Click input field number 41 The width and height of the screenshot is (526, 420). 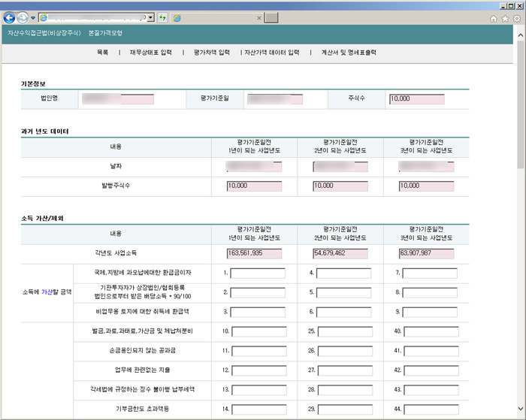(x=431, y=351)
